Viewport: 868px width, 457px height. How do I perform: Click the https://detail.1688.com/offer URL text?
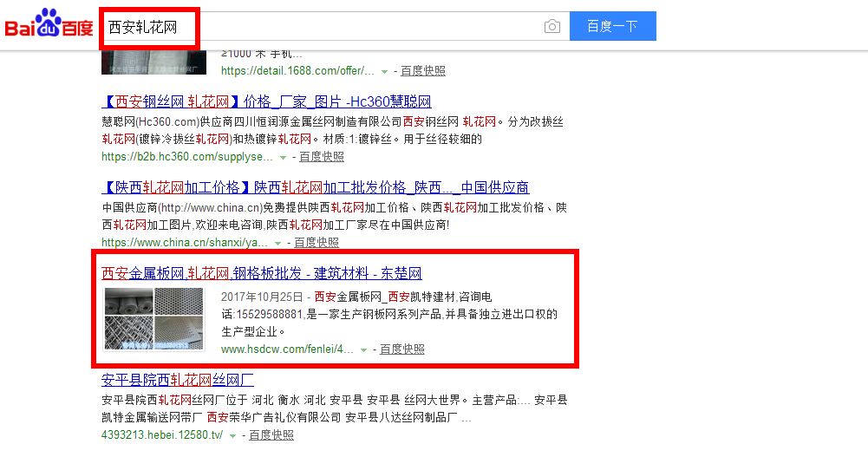[x=297, y=71]
